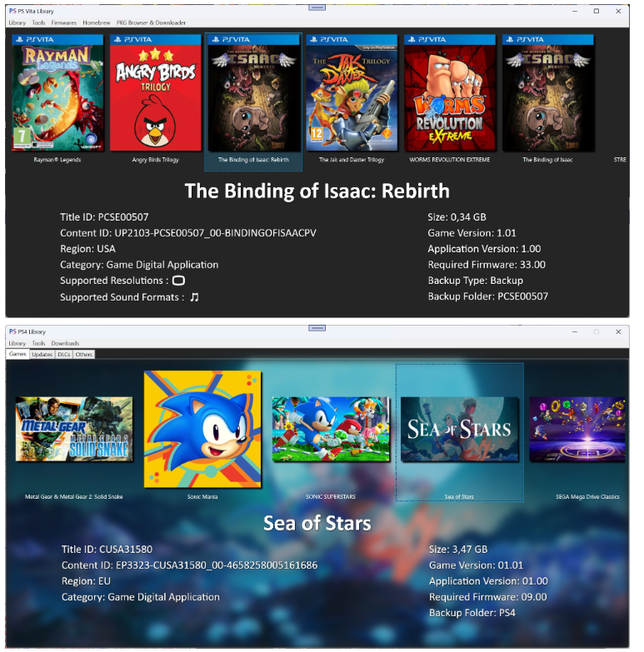Image resolution: width=644 pixels, height=652 pixels.
Task: Choose The Jak and Daxter Trilogy cover
Action: tap(351, 93)
